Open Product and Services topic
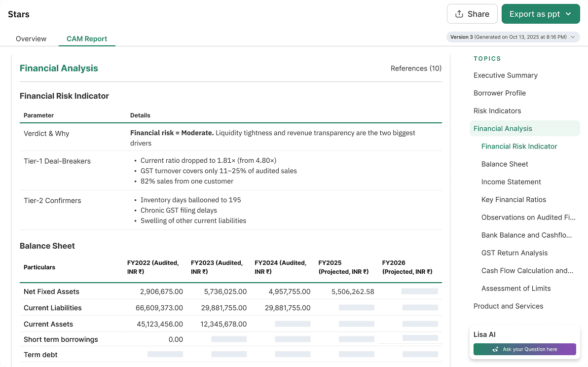 (508, 306)
